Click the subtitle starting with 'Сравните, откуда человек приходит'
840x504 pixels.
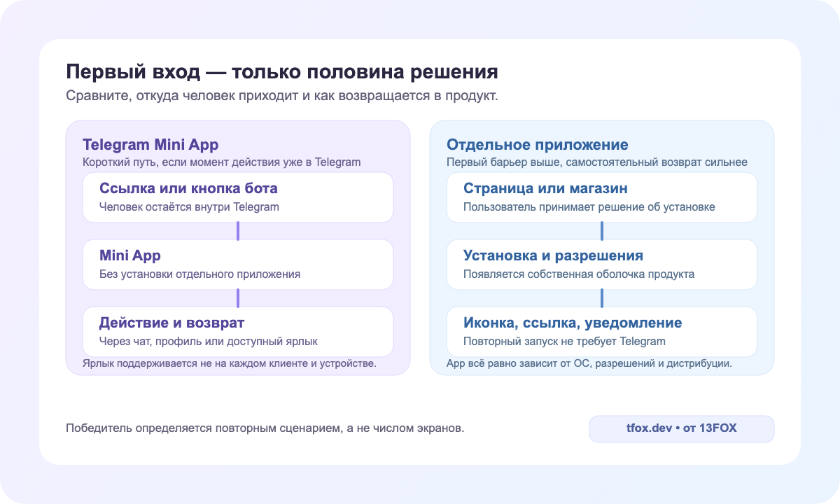point(281,96)
